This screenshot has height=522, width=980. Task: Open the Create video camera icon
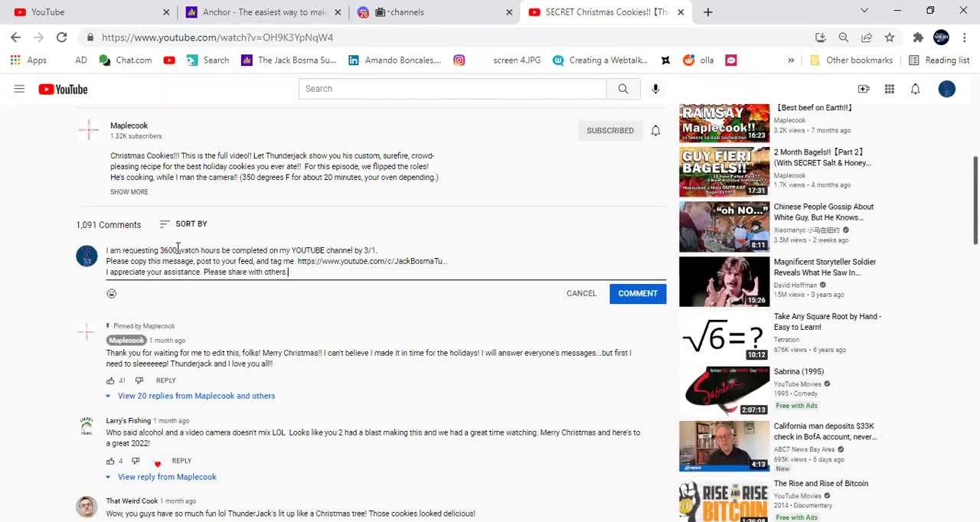point(864,89)
